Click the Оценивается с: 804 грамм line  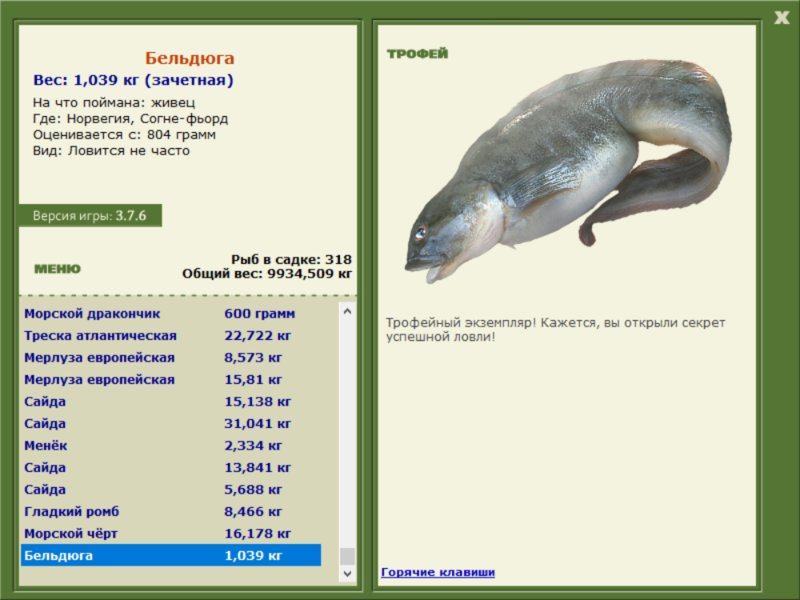pyautogui.click(x=124, y=135)
